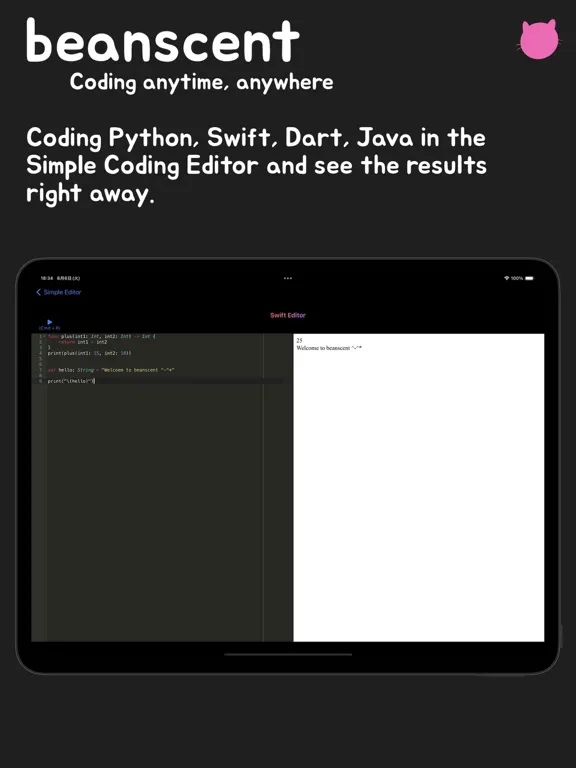Collapse the function fold arrow on line 1

coord(45,336)
